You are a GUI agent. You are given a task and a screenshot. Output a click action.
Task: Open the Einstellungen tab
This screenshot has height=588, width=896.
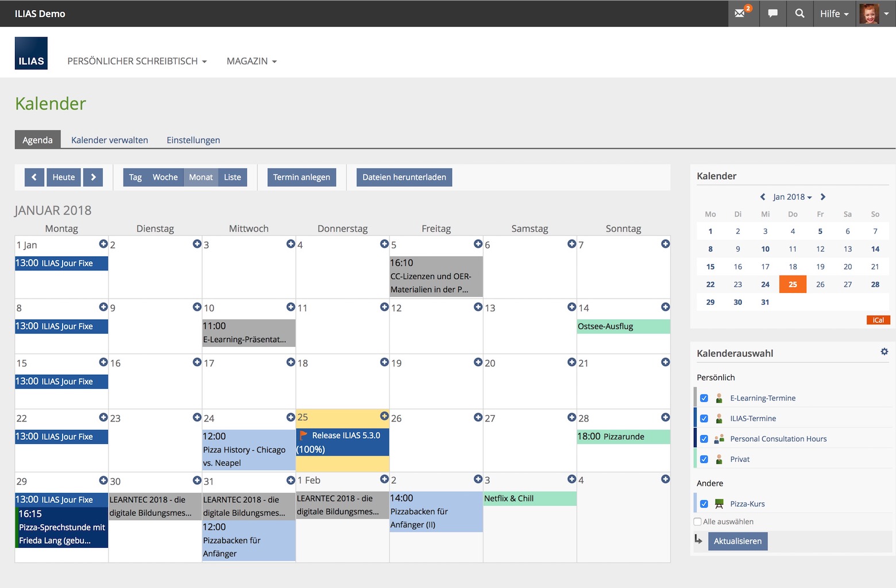point(193,140)
